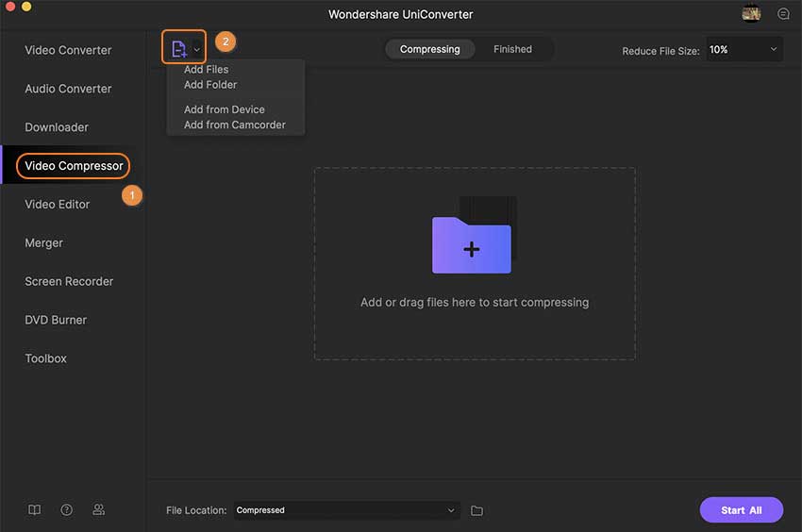Switch to the Finished tab
Viewport: 802px width, 532px height.
point(512,49)
